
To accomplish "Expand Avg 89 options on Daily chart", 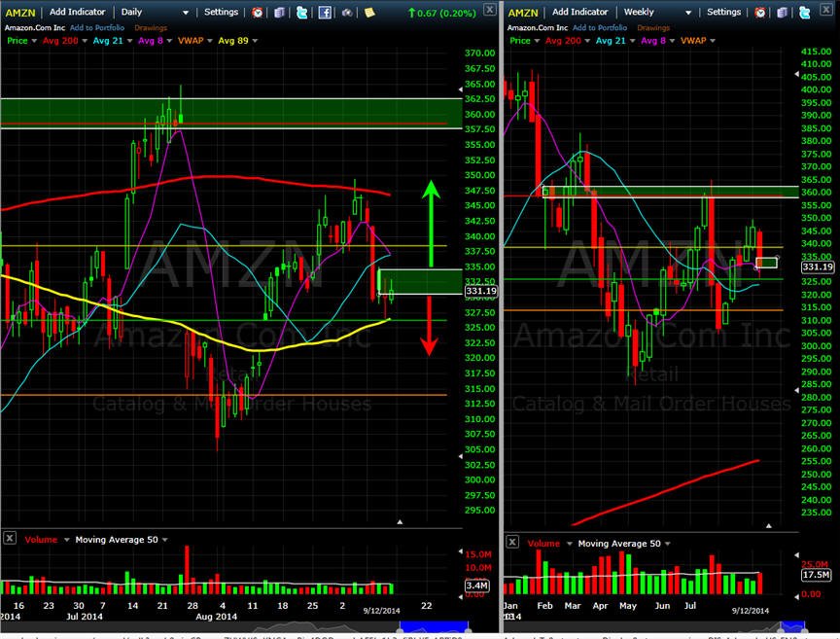I will 255,41.
